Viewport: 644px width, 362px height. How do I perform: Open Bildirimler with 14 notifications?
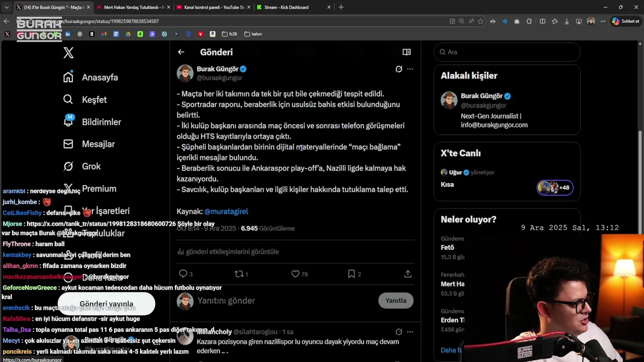(92, 122)
